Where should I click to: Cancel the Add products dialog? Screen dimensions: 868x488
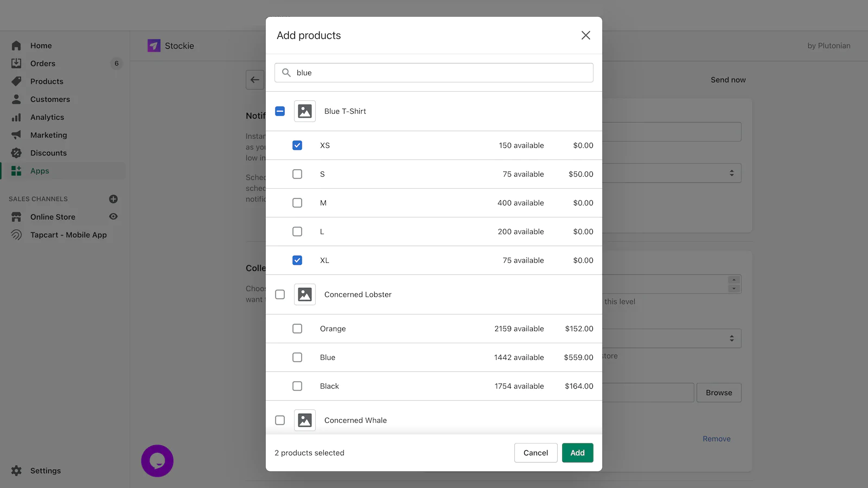pyautogui.click(x=535, y=453)
